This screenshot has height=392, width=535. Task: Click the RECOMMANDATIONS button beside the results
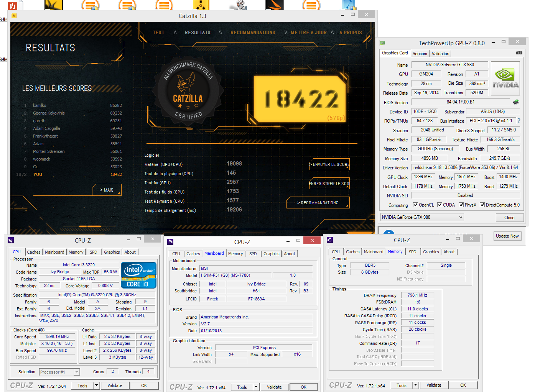coord(318,203)
